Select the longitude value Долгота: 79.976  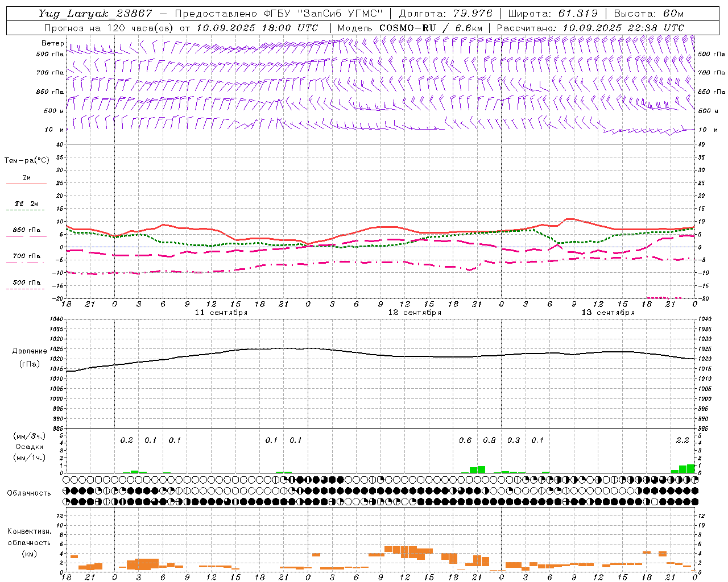click(x=445, y=14)
